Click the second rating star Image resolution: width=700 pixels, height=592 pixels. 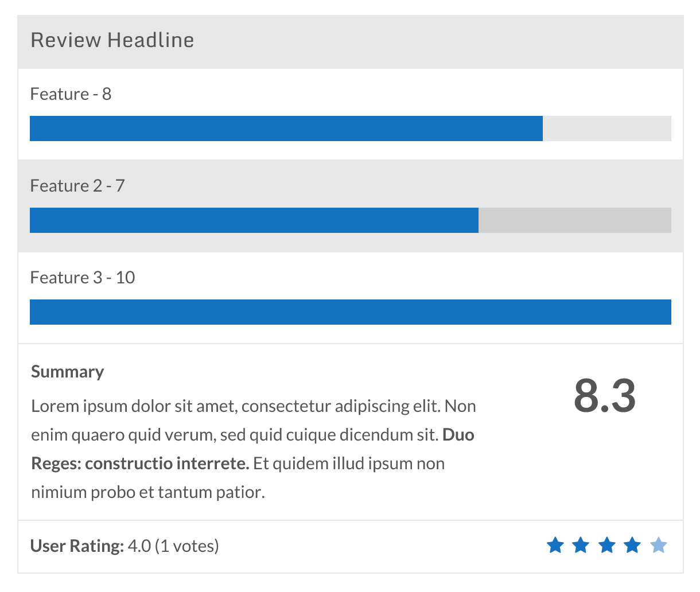tap(581, 546)
